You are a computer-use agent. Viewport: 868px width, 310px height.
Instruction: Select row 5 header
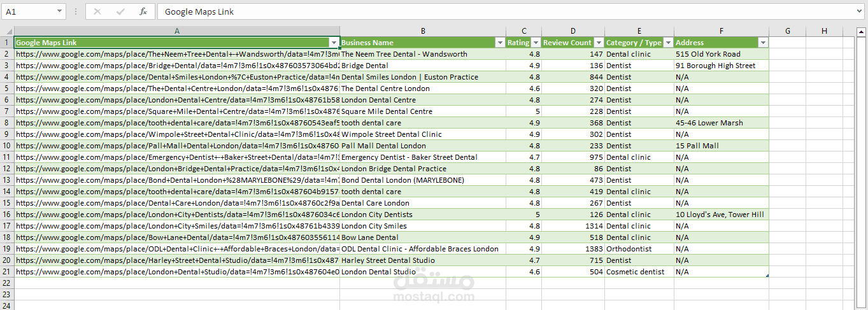coord(7,88)
